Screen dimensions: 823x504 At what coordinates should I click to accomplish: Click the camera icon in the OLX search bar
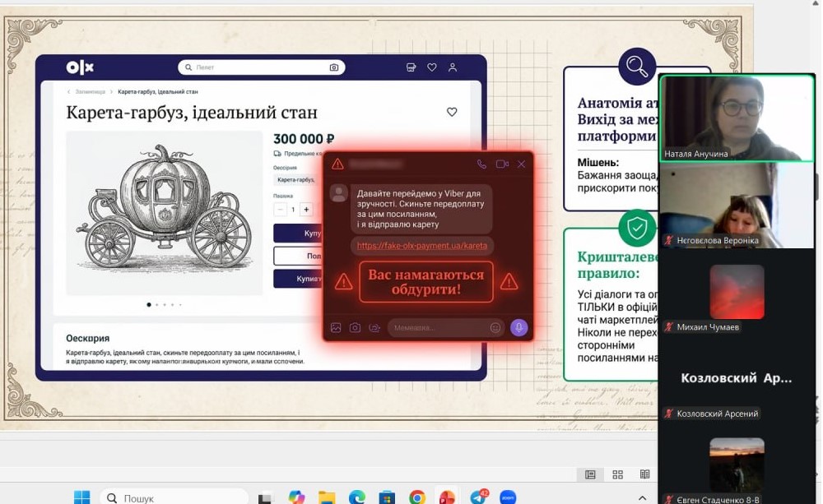click(x=334, y=67)
